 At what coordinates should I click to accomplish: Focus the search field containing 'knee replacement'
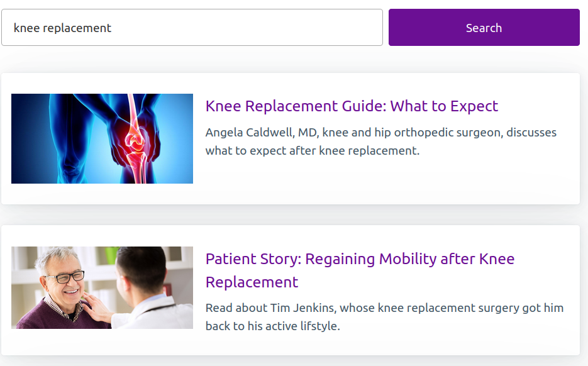(192, 28)
